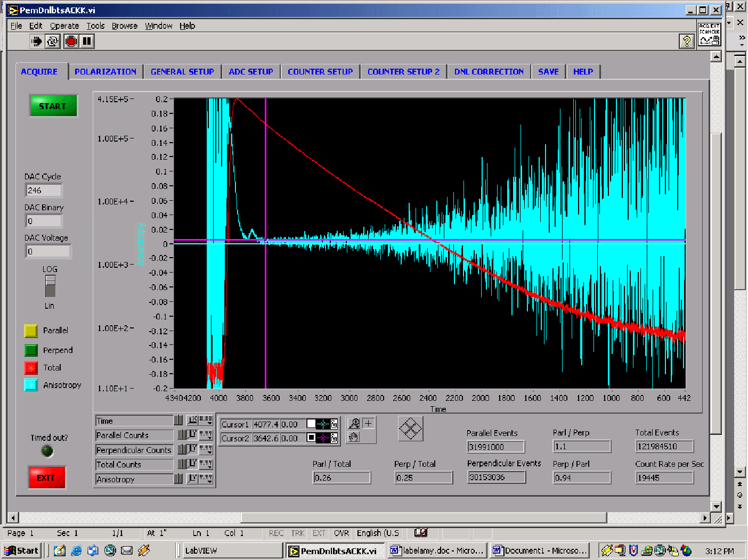Open the Anisotropy format dropdown
The height and width of the screenshot is (560, 748).
[206, 479]
